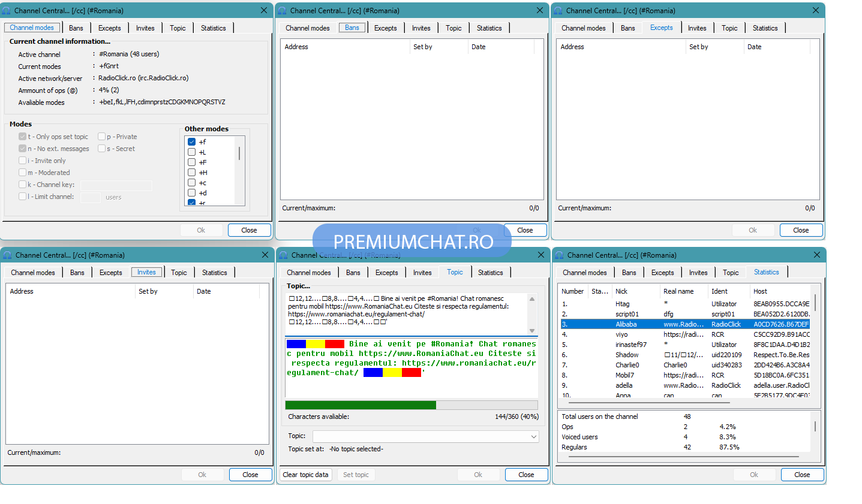Click the colored topic preview text area

click(412, 368)
